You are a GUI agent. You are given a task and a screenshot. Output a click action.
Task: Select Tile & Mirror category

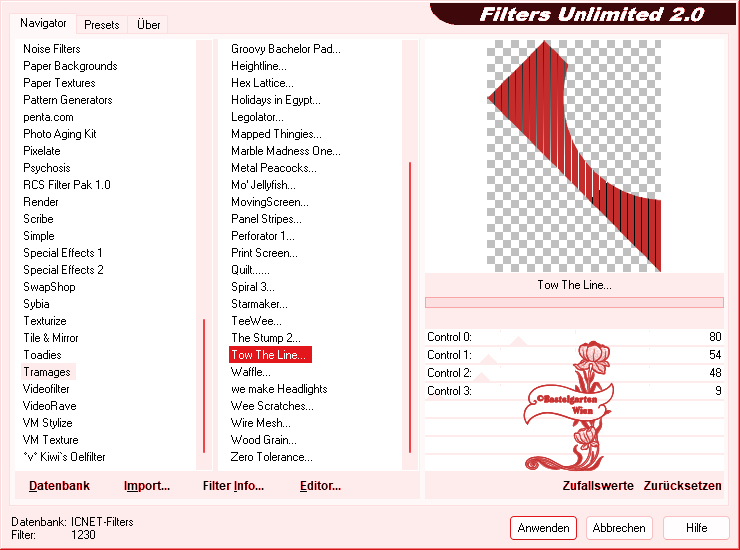pyautogui.click(x=50, y=338)
